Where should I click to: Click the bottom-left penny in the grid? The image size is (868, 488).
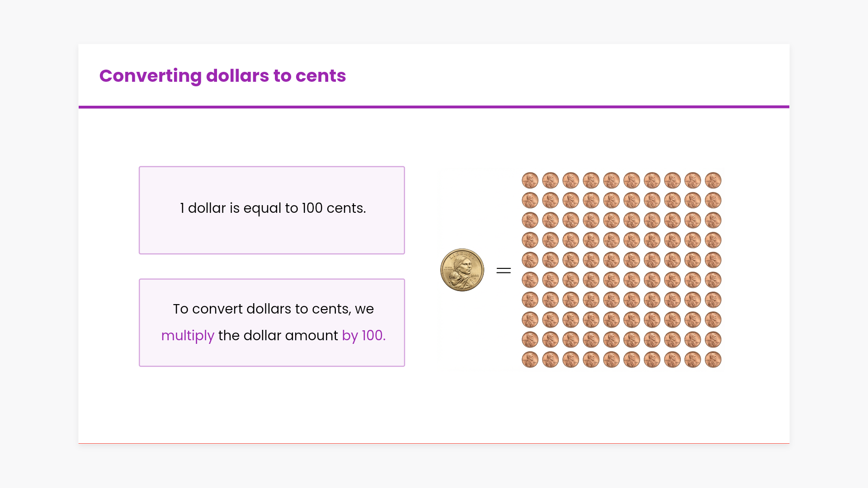pyautogui.click(x=530, y=360)
